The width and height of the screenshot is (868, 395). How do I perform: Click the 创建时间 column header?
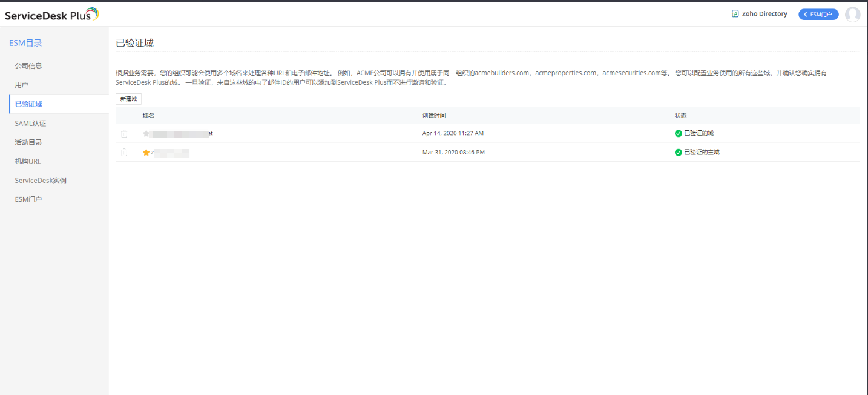pos(434,115)
